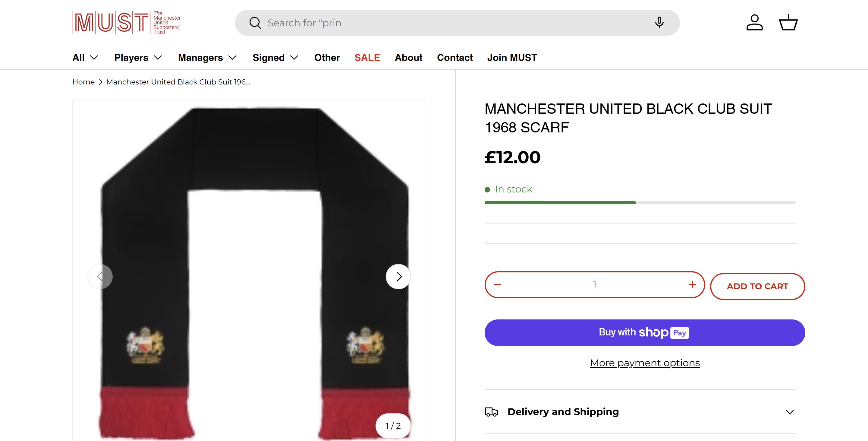Screen dimensions: 868x441
Task: Activate voice search microphone icon
Action: [659, 23]
